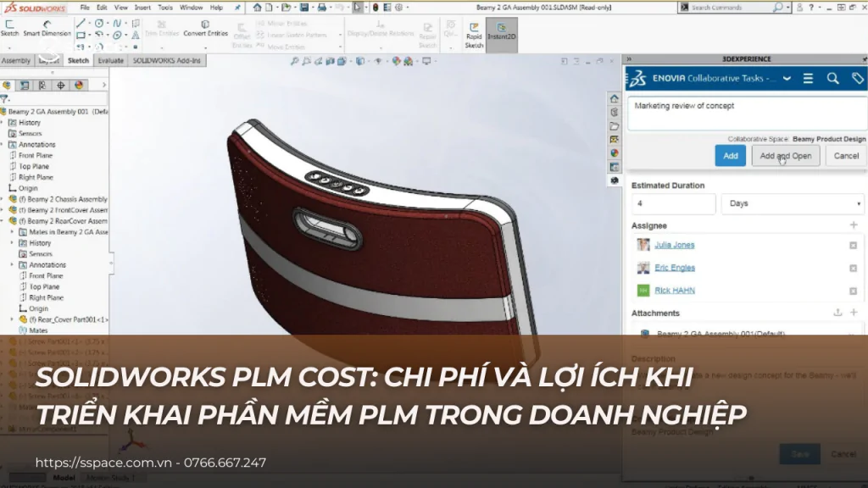
Task: Activate the Smart Dimension tool
Action: [47, 28]
